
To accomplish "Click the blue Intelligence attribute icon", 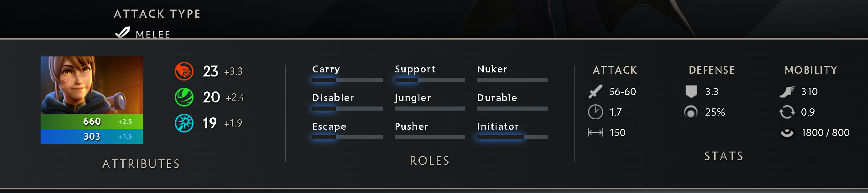I will (x=184, y=123).
